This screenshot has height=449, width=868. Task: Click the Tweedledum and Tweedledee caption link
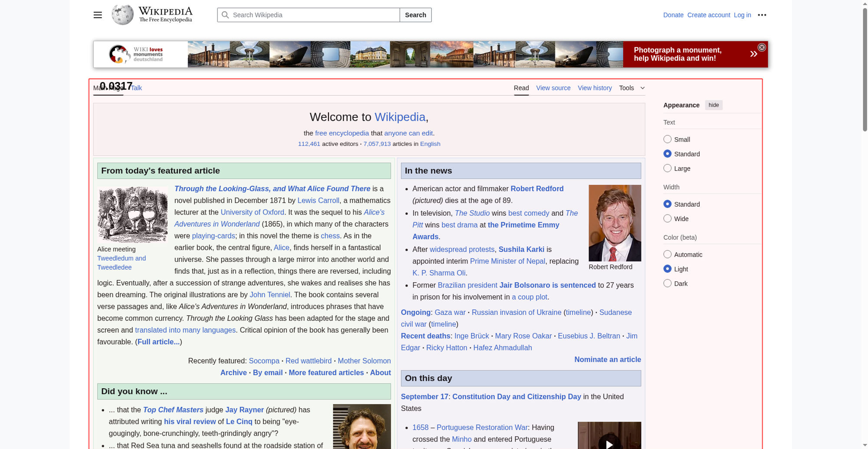(x=122, y=263)
